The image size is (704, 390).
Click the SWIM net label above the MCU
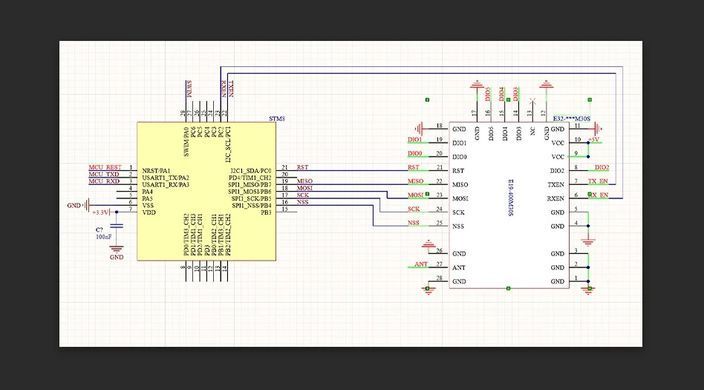coord(189,89)
